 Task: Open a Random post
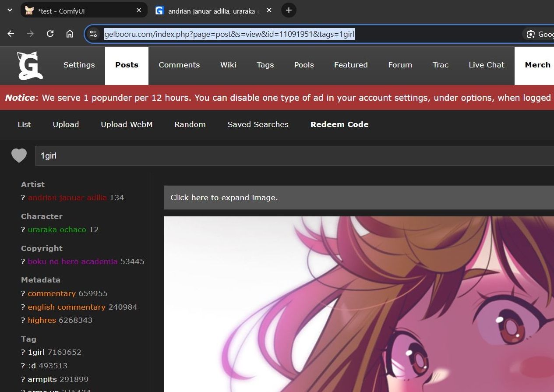click(190, 124)
